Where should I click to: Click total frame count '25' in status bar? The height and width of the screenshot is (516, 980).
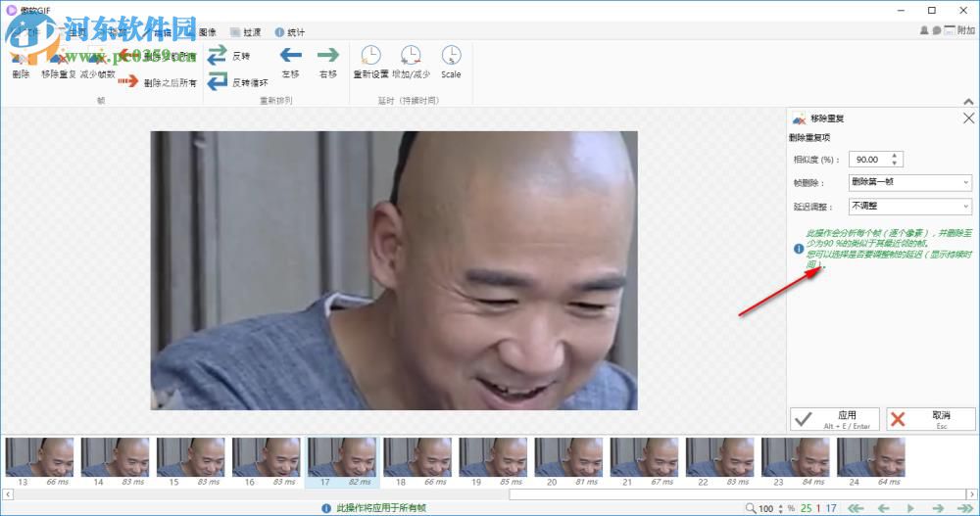point(807,508)
